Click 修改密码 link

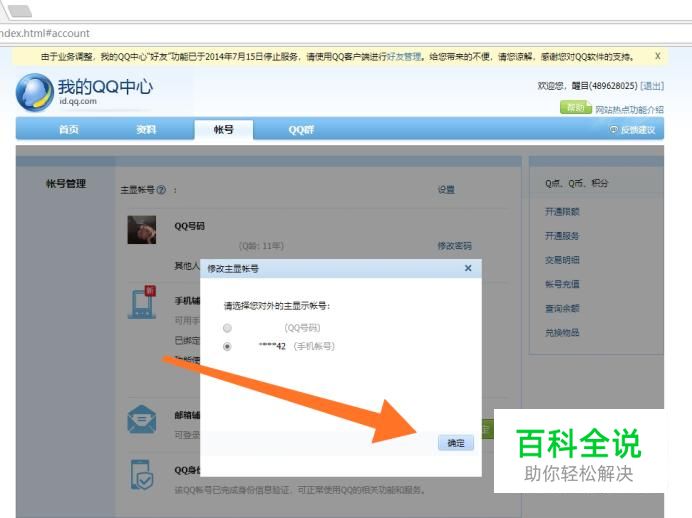tap(454, 246)
